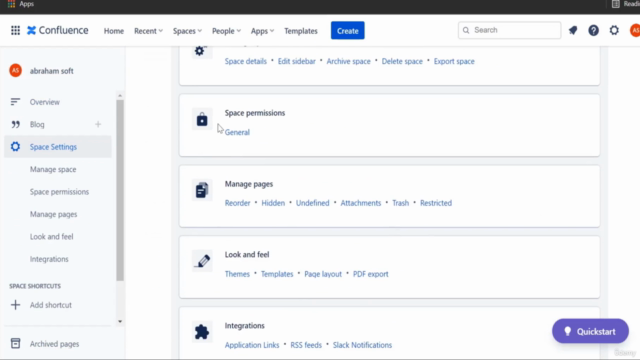Viewport: 640px width, 360px height.
Task: Open the PDF export link
Action: click(371, 274)
